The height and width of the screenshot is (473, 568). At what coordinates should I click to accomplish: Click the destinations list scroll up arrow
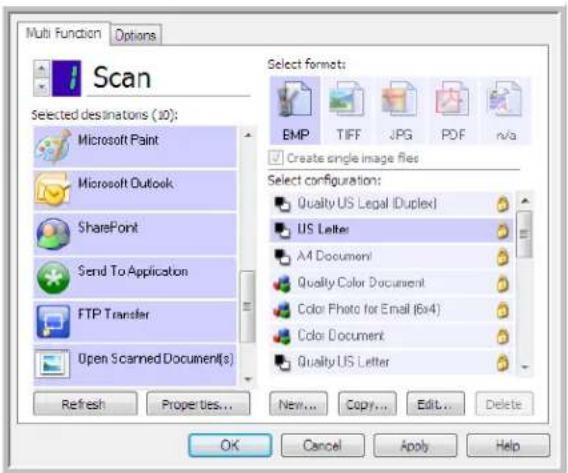tap(248, 135)
